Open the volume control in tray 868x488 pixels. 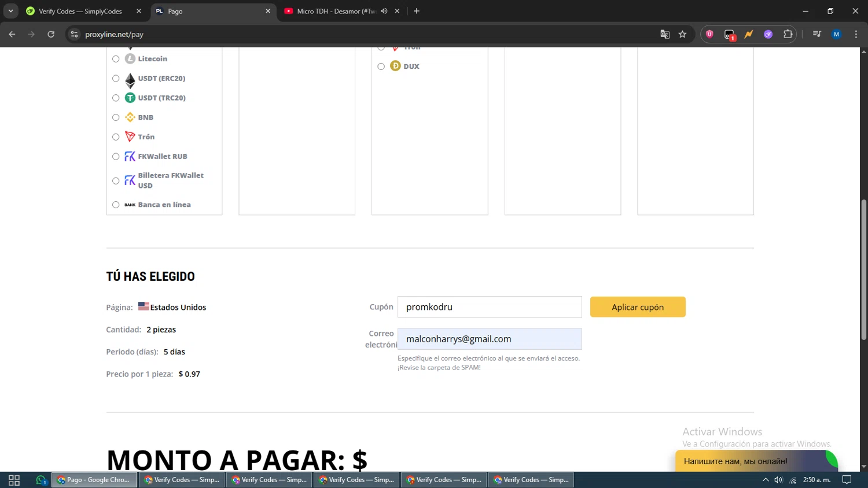(x=779, y=480)
